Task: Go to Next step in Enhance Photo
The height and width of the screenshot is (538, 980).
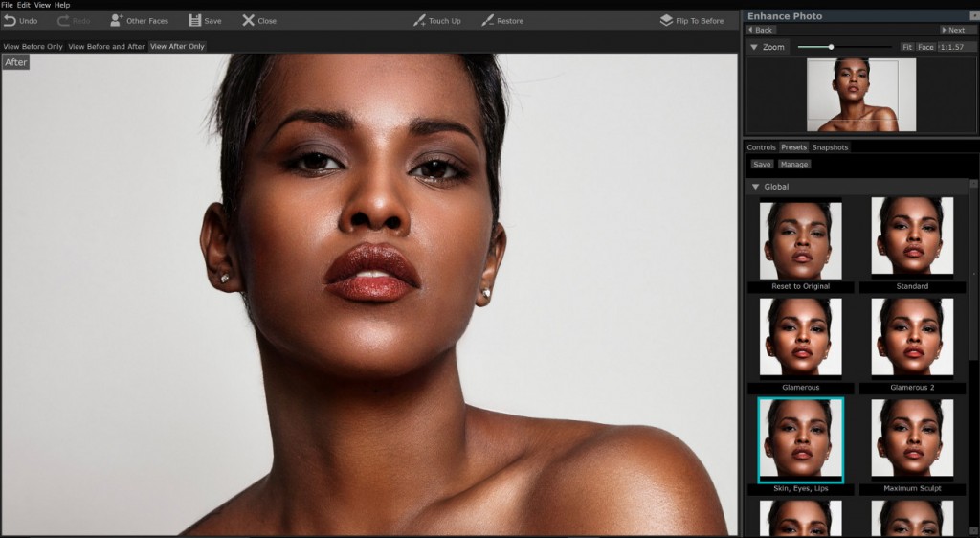Action: point(954,30)
